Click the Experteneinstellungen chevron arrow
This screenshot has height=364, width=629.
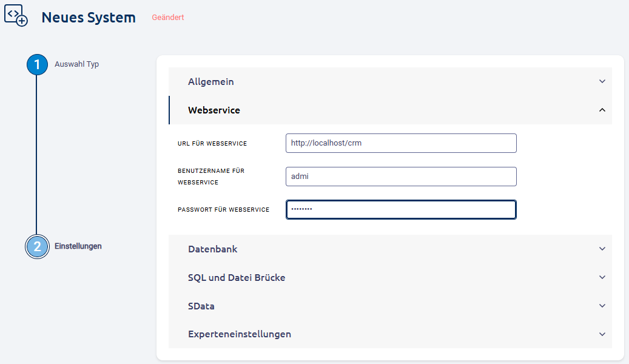point(602,334)
